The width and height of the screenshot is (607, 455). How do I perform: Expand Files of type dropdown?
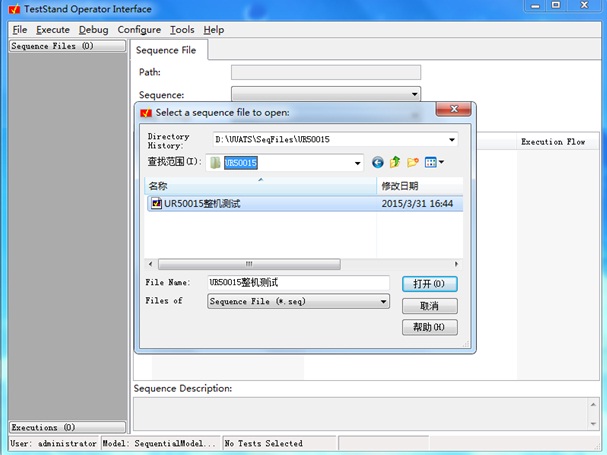(383, 301)
